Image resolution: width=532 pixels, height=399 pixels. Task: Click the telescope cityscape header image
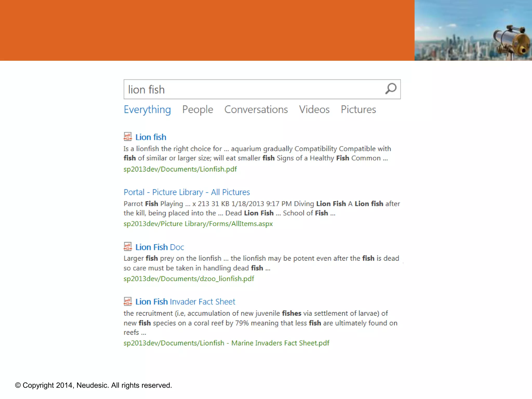(x=473, y=30)
